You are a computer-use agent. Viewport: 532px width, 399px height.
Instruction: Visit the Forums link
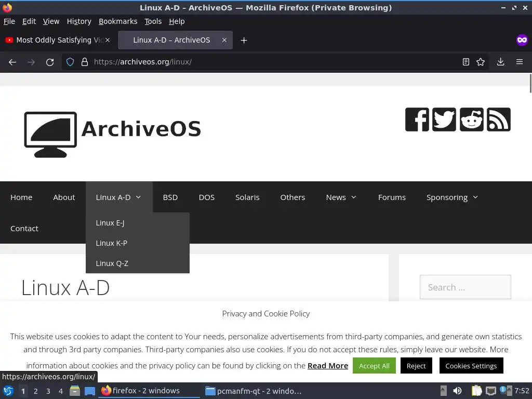coord(392,197)
